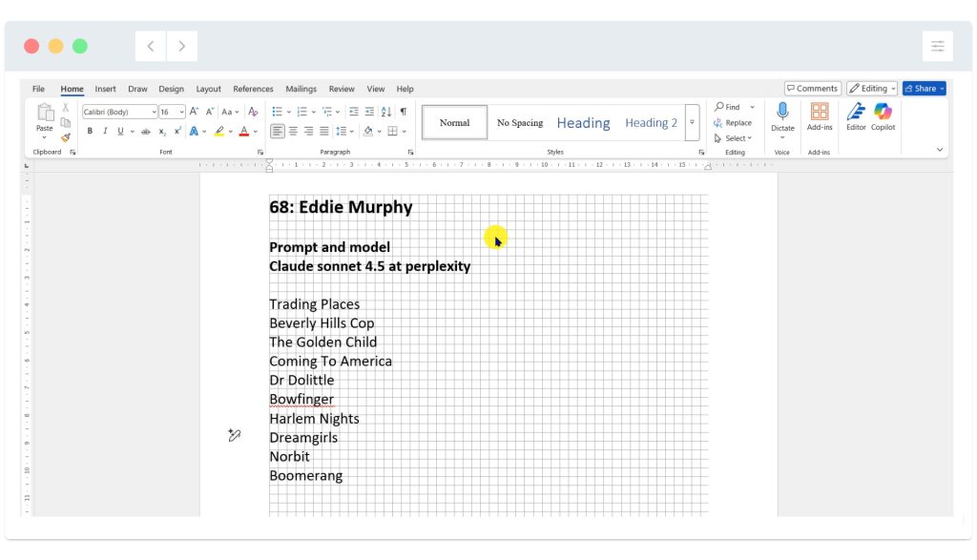This screenshot has height=560, width=977.
Task: Switch to the Insert tab
Action: (105, 89)
